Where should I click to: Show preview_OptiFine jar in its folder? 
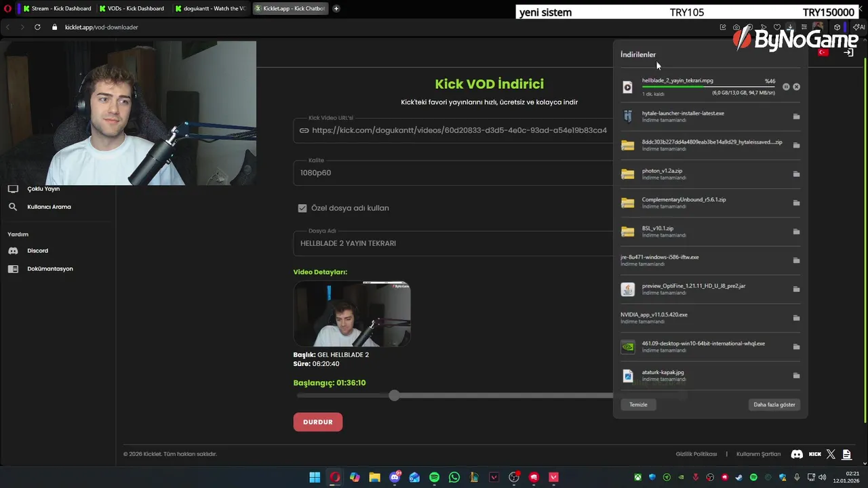[x=796, y=289]
